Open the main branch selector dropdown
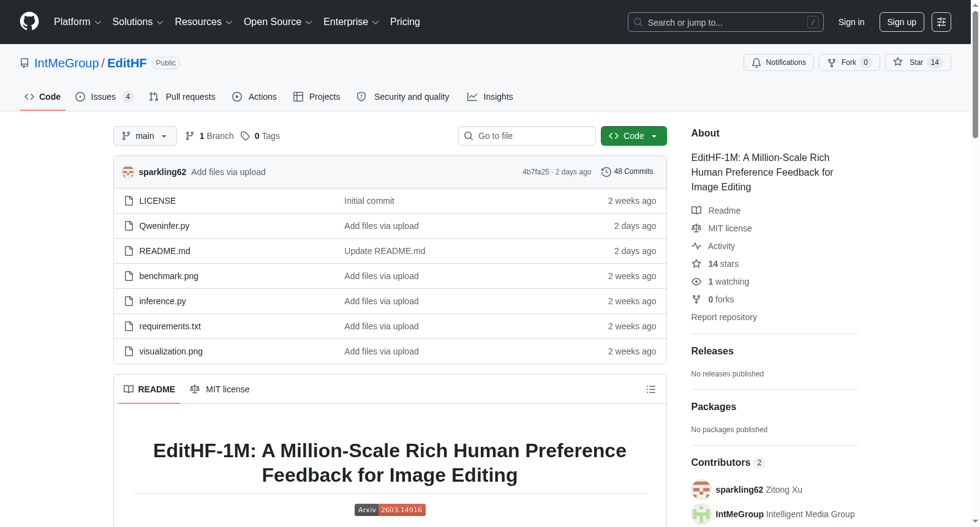The width and height of the screenshot is (980, 527). (x=145, y=136)
